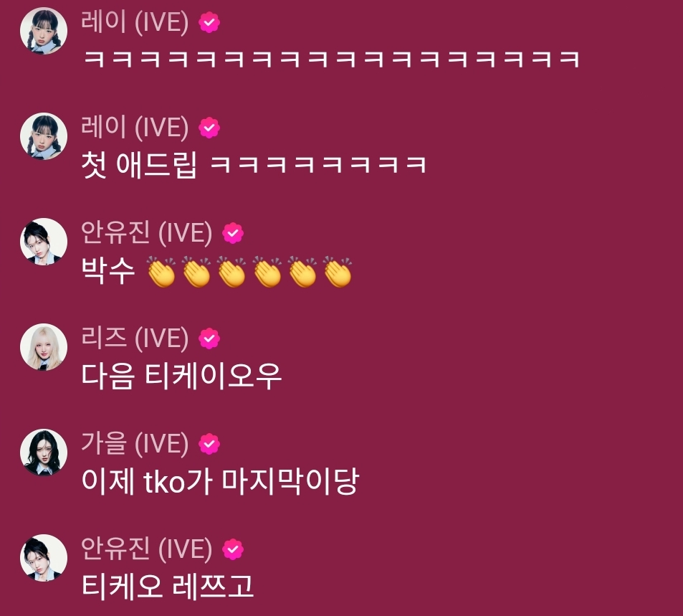Open 안유진's avatar beside 티케오 레쯔고
Viewport: 683px width, 616px height.
click(x=44, y=558)
